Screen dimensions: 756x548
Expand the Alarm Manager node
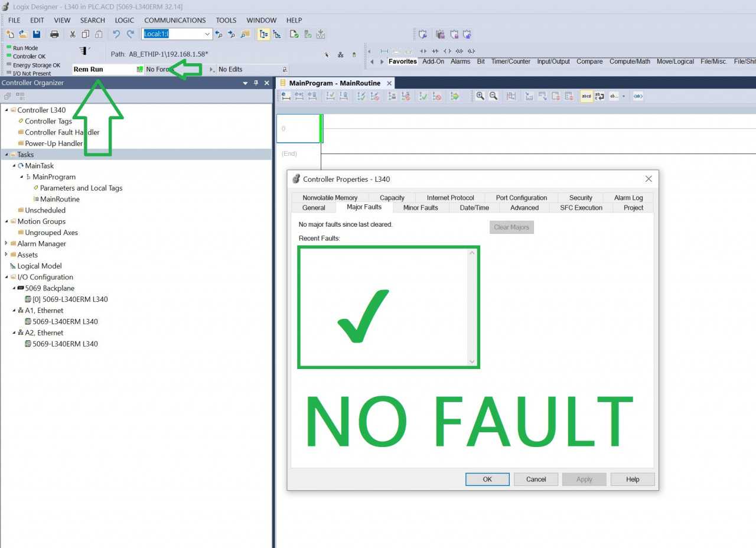pos(6,243)
